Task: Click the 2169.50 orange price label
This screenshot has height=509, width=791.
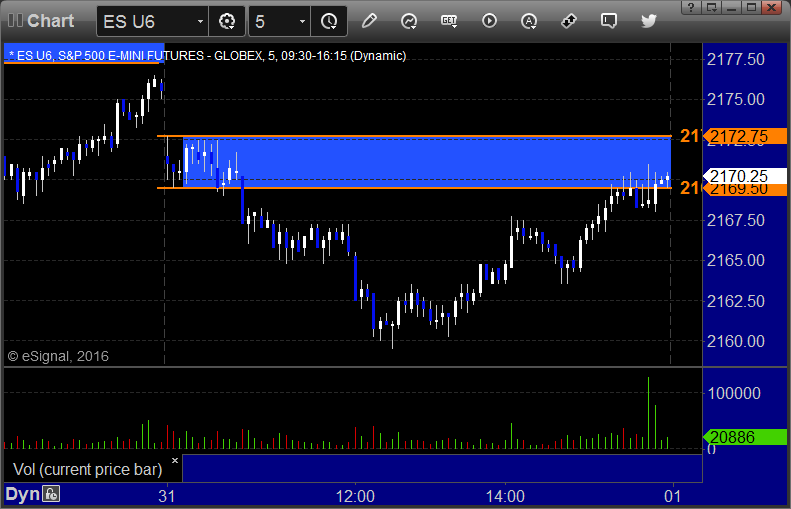Action: 745,190
